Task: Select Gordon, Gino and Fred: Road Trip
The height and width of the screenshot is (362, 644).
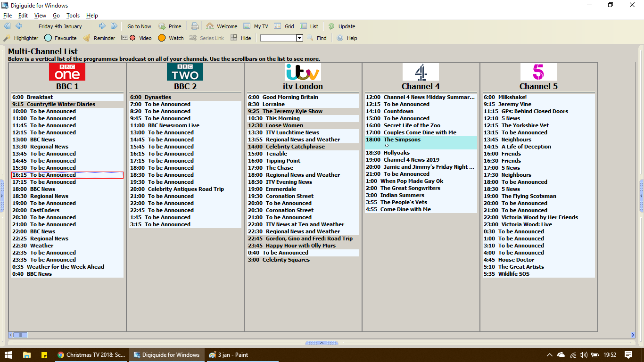Action: click(303, 239)
